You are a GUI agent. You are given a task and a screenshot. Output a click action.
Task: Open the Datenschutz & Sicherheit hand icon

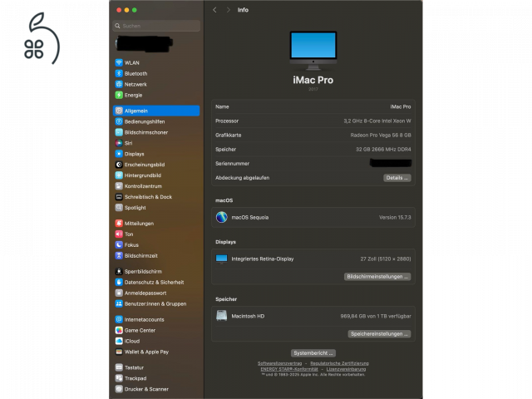[x=119, y=283]
